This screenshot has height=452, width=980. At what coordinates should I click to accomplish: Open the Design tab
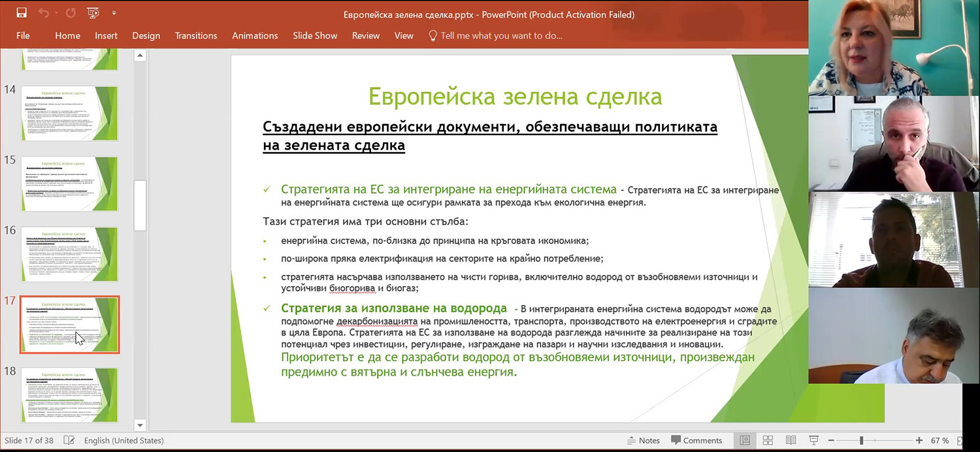coord(146,36)
